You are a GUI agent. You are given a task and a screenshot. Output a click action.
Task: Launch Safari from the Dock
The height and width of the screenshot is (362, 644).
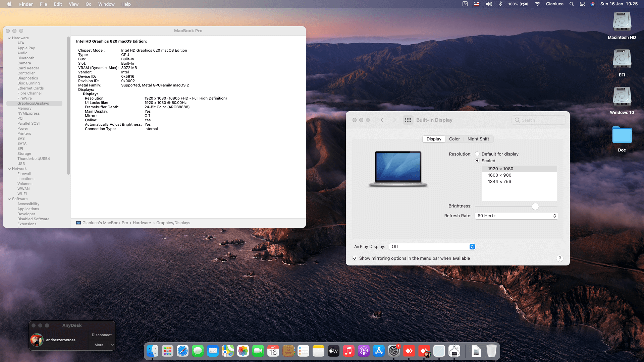(x=183, y=351)
